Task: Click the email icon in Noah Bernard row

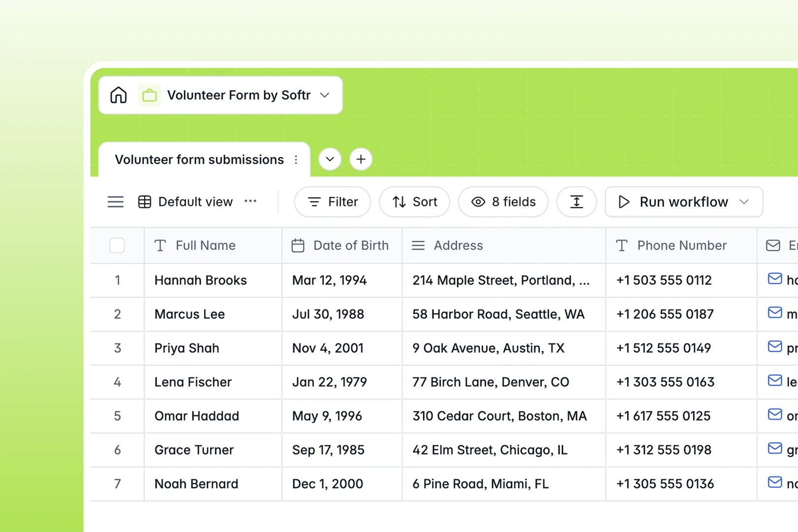Action: [774, 482]
